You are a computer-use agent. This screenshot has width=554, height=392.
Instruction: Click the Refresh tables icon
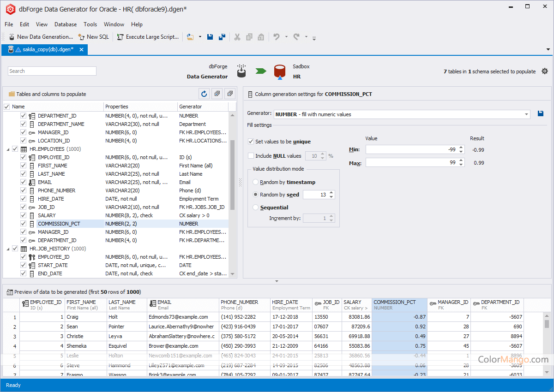[x=204, y=94]
